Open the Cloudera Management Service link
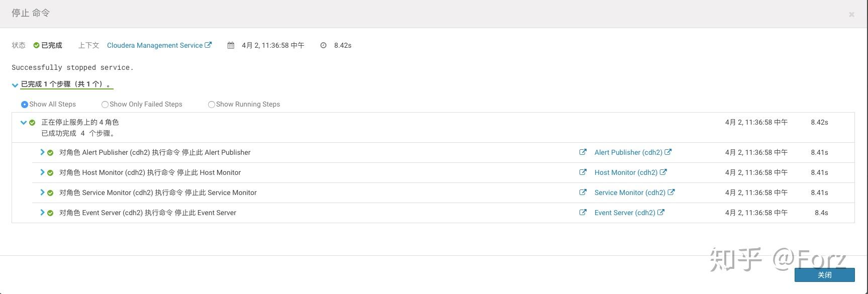Screen dimensions: 868x294 155,45
